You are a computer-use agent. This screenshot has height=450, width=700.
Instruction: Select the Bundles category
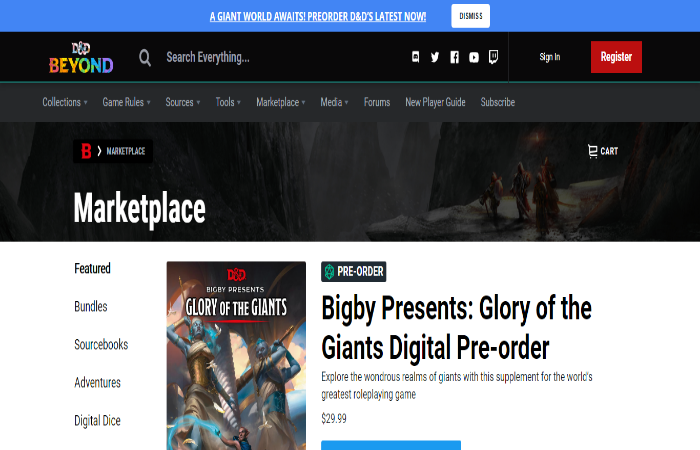pyautogui.click(x=91, y=306)
